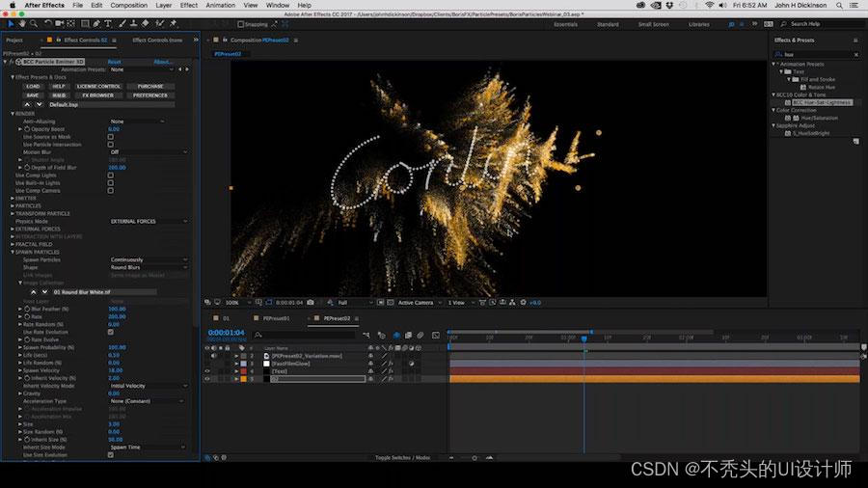
Task: Switch to PEPreset01 timeline tab
Action: (276, 318)
